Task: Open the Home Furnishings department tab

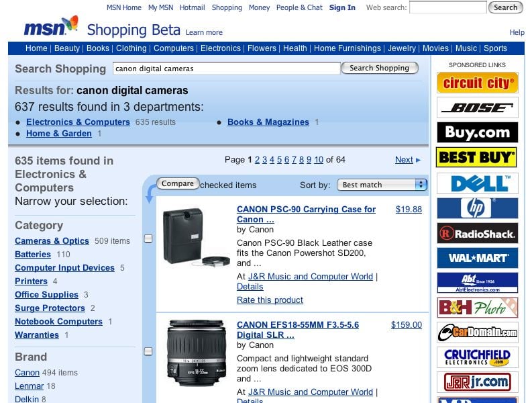Action: pyautogui.click(x=348, y=48)
